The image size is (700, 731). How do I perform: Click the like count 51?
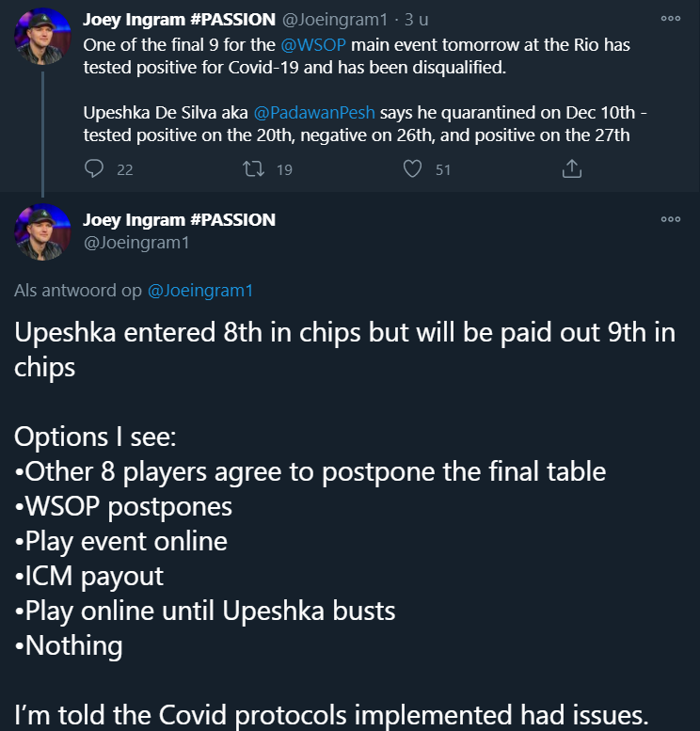(x=443, y=169)
